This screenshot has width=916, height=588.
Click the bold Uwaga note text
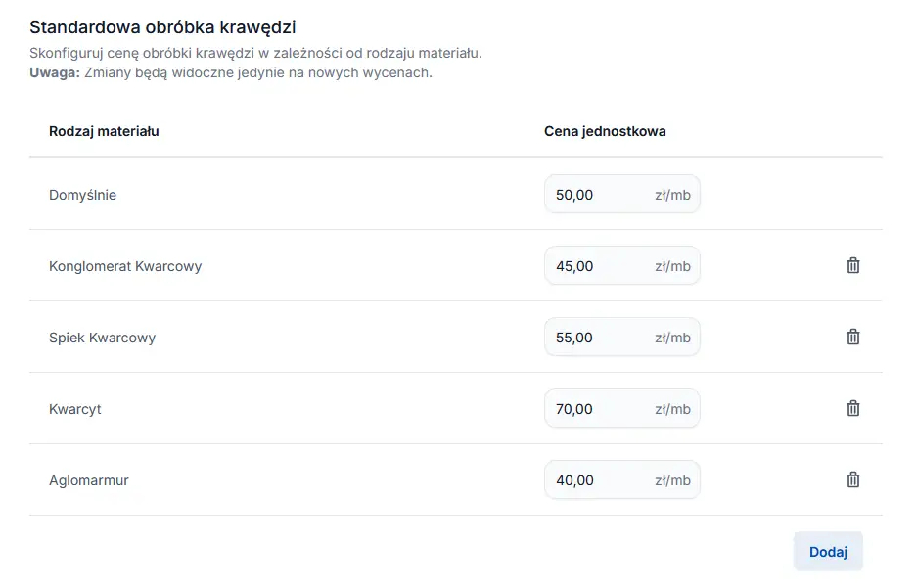pyautogui.click(x=55, y=73)
